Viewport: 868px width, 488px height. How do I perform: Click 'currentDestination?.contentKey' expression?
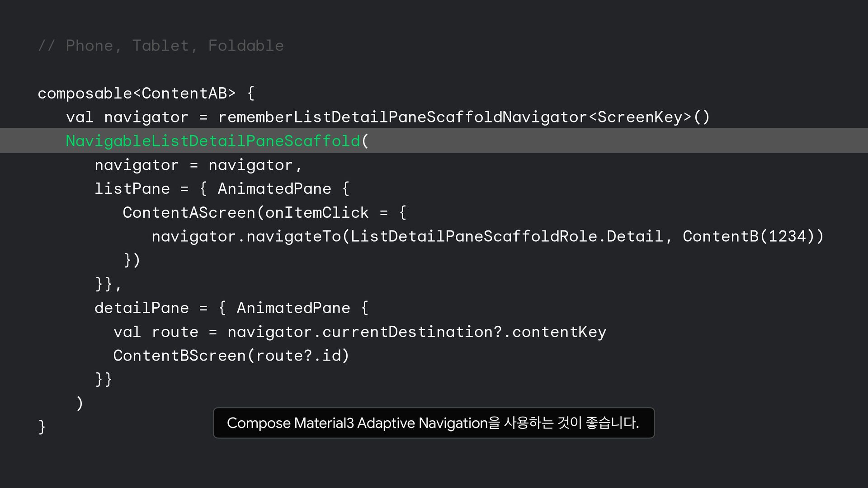[x=464, y=332]
